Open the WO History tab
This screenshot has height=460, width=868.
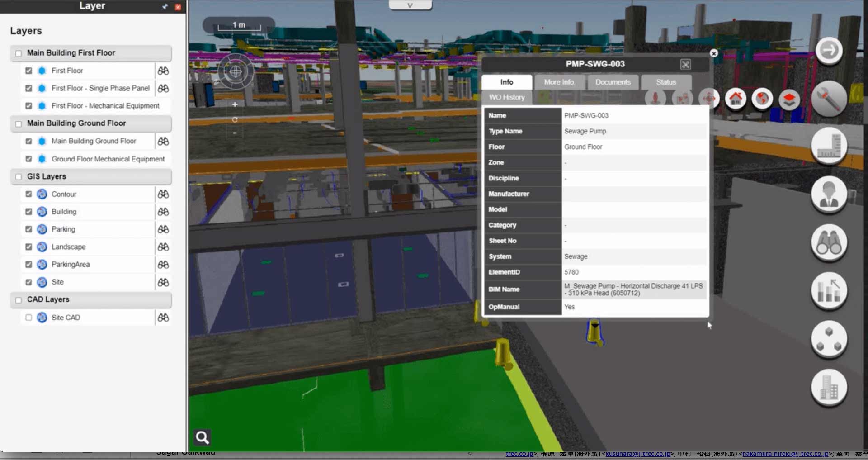[x=507, y=97]
